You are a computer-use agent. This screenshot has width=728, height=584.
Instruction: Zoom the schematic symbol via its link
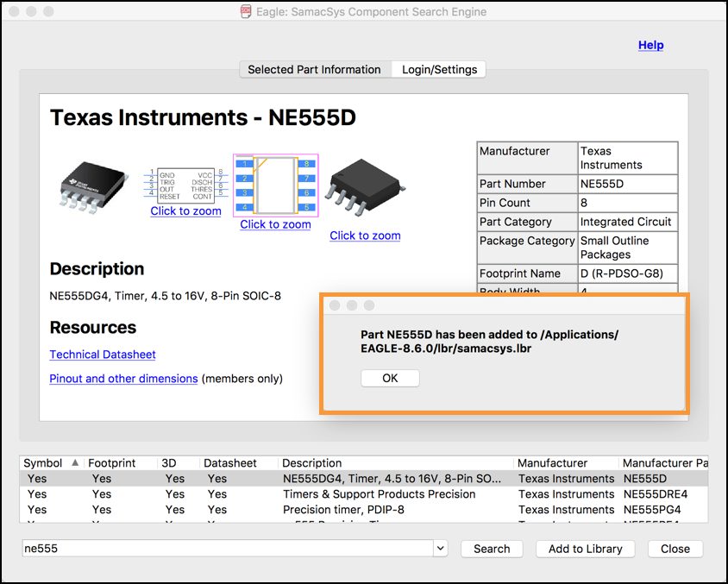[185, 210]
